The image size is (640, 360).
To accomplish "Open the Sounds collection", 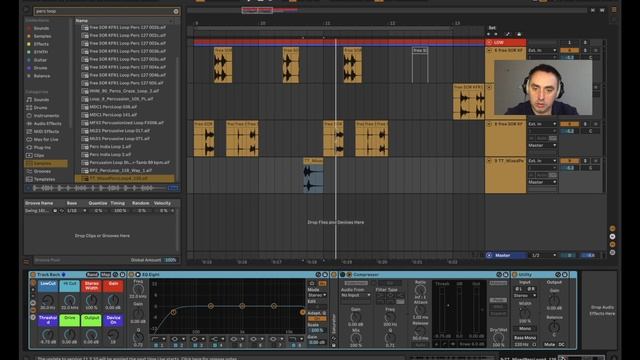I will 41,28.
